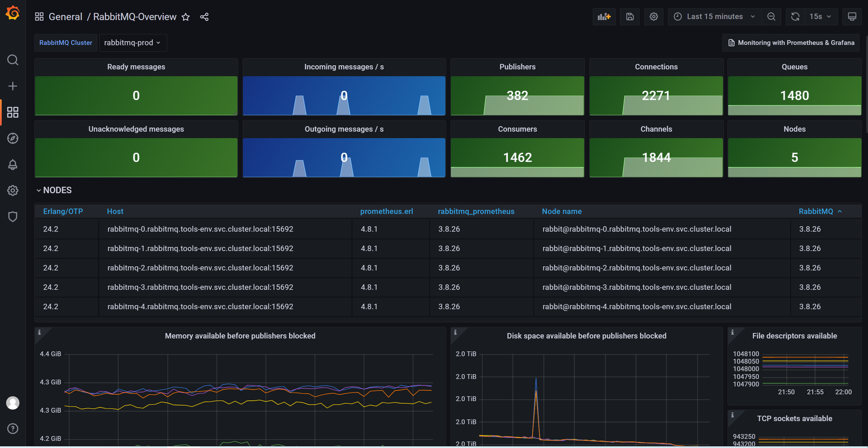Cycle view mode with monitor icon
This screenshot has width=868, height=448.
point(852,17)
